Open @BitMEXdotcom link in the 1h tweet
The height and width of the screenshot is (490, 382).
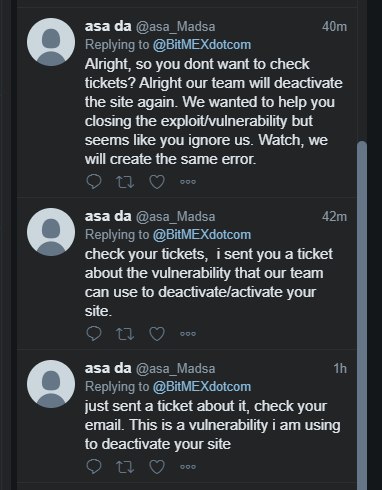[202, 387]
